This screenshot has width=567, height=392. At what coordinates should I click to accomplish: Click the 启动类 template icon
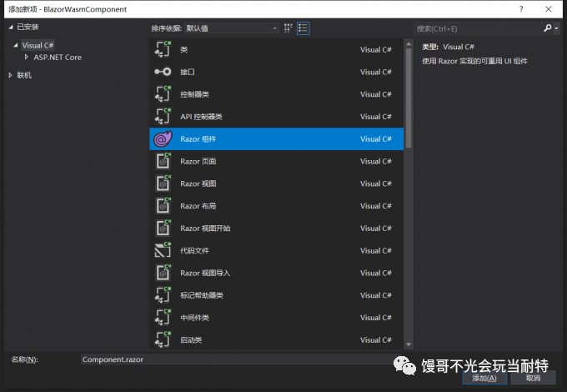tap(163, 340)
